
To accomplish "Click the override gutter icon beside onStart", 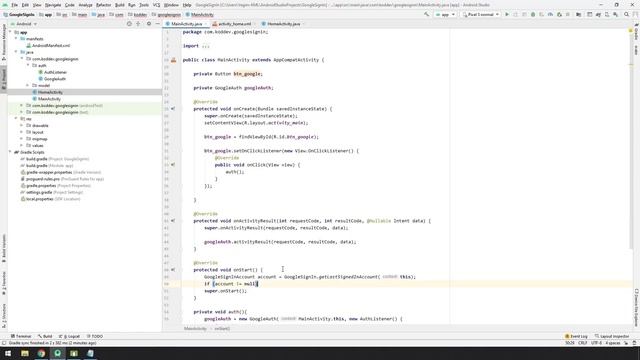I will (173, 270).
